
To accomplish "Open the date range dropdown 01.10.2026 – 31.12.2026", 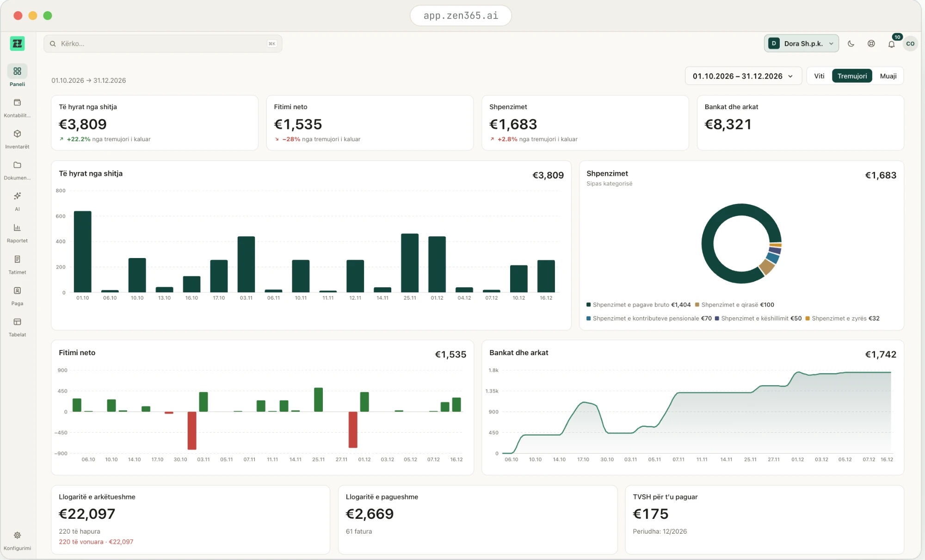I will [x=743, y=76].
